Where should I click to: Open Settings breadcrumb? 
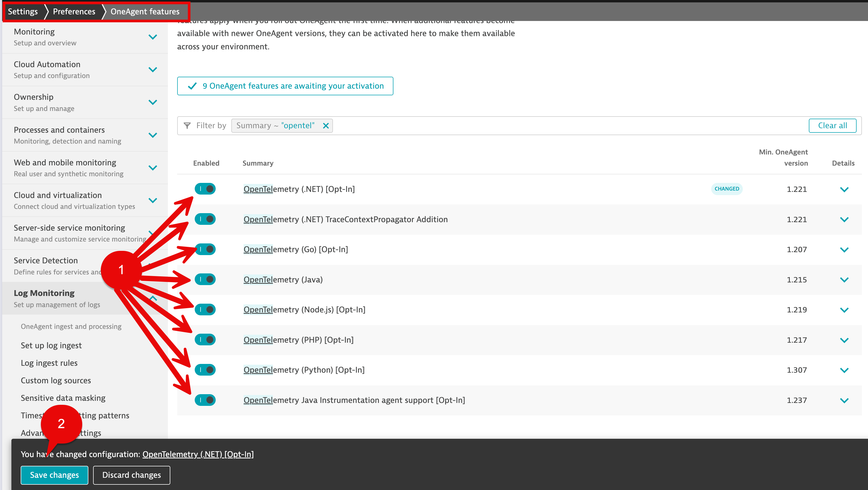pyautogui.click(x=23, y=11)
